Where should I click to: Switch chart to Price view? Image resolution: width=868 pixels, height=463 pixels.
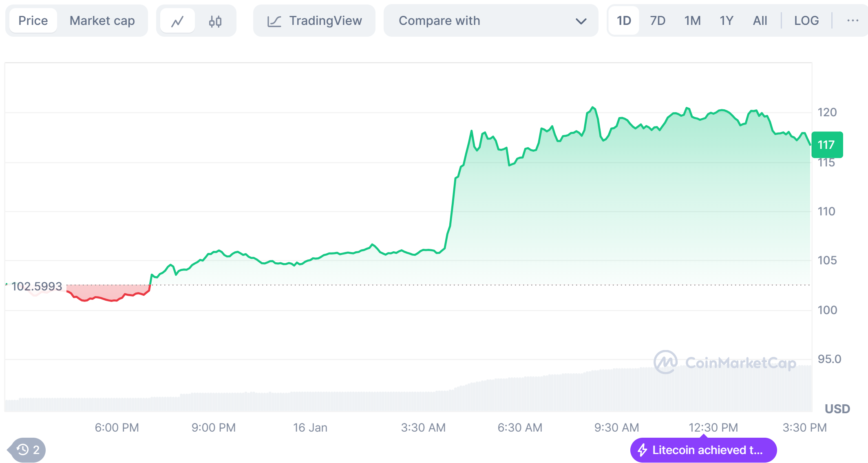tap(33, 20)
